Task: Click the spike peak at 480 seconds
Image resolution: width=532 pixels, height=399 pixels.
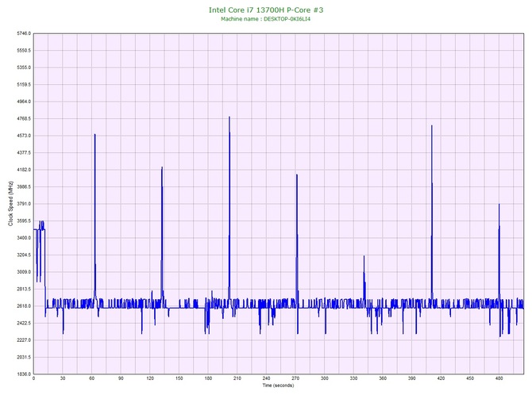Action: pyautogui.click(x=499, y=205)
